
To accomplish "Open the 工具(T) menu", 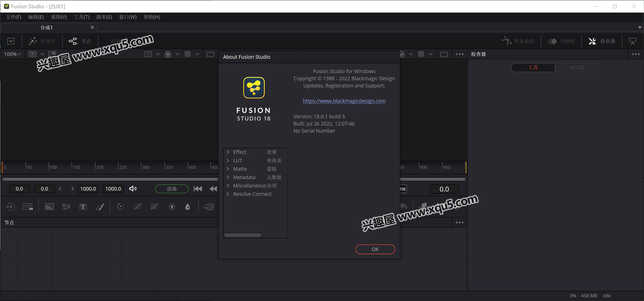I will (x=81, y=17).
